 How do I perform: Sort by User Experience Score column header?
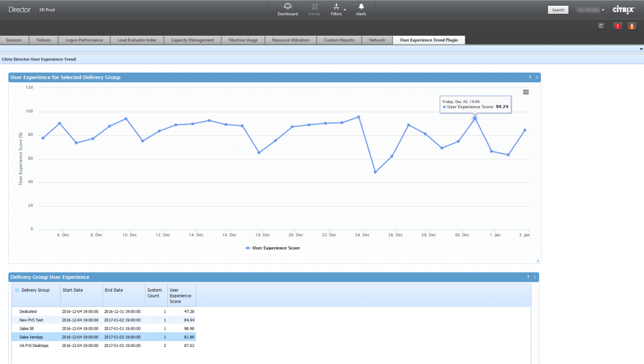(x=182, y=295)
